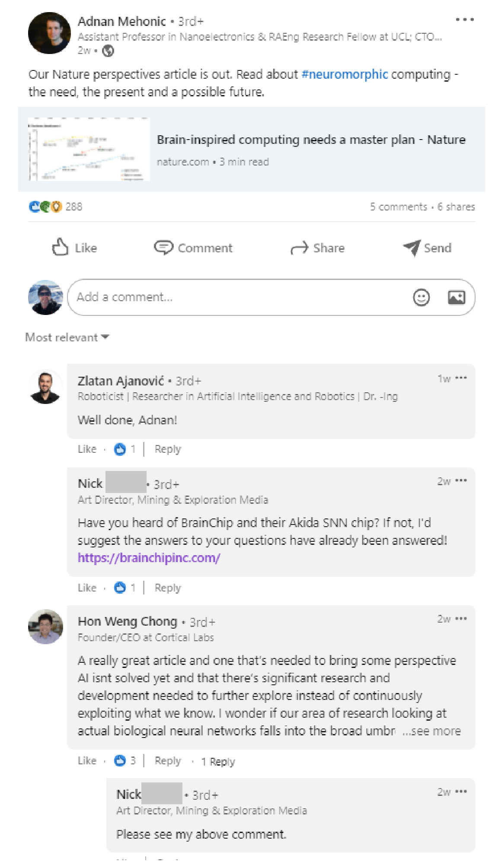Viewport: 495px width, 868px height.
Task: Expand the Most relevant sort dropdown
Action: tap(67, 337)
